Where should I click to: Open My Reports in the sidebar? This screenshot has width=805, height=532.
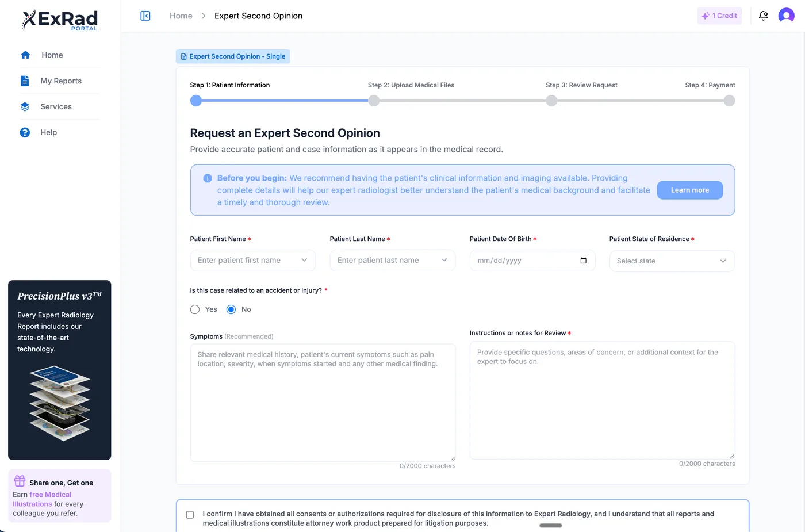(60, 81)
